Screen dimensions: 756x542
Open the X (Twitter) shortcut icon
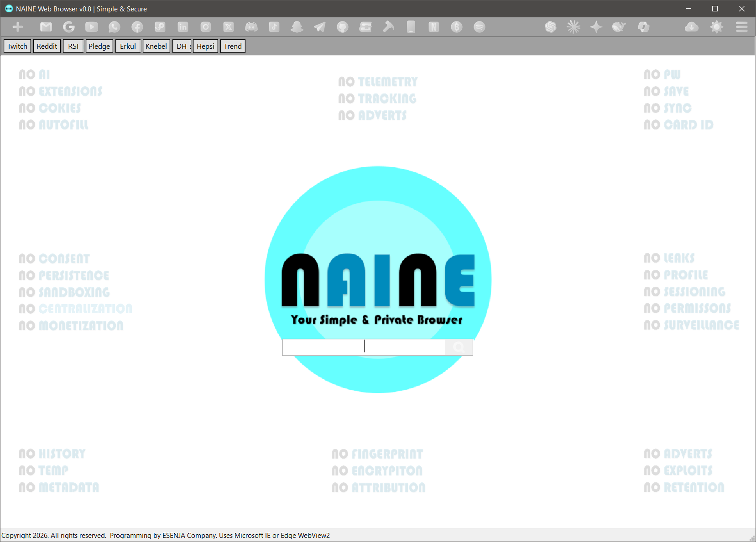point(229,27)
